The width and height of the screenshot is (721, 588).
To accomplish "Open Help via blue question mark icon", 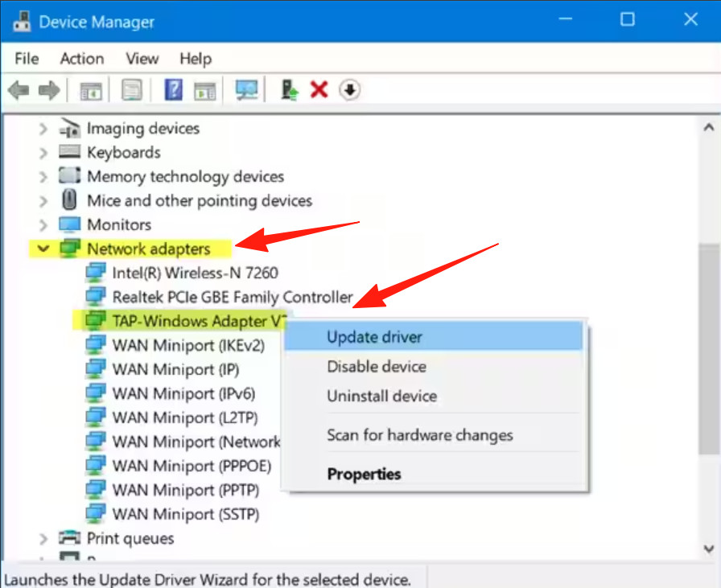I will 173,89.
